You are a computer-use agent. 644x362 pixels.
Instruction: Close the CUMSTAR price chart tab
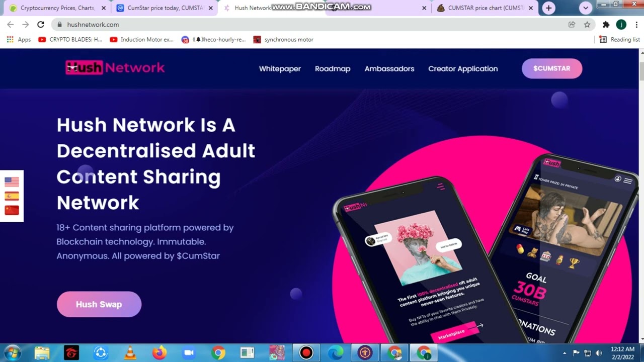pyautogui.click(x=530, y=8)
